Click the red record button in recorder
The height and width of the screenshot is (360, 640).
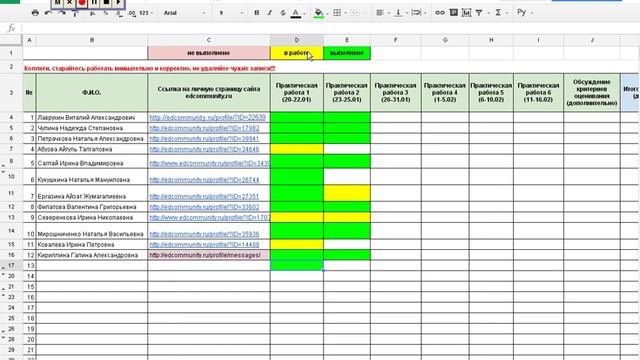coord(82,3)
